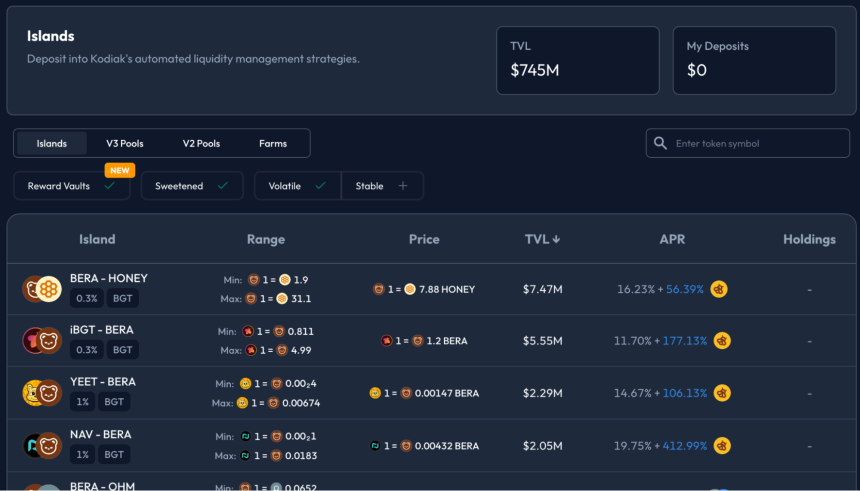Click the Island column header
860x491 pixels.
coord(97,239)
